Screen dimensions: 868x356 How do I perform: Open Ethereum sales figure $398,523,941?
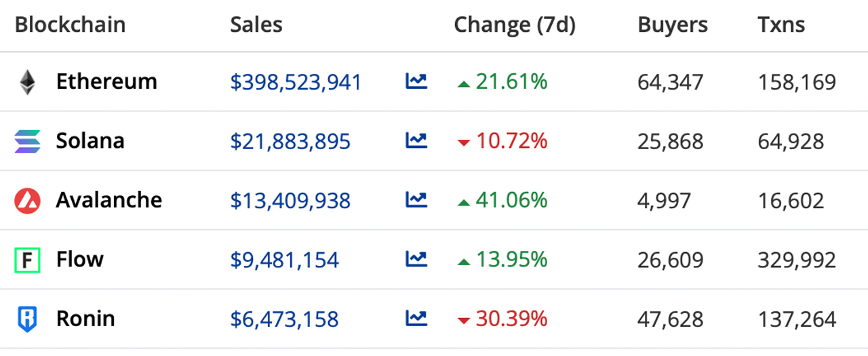tap(296, 82)
